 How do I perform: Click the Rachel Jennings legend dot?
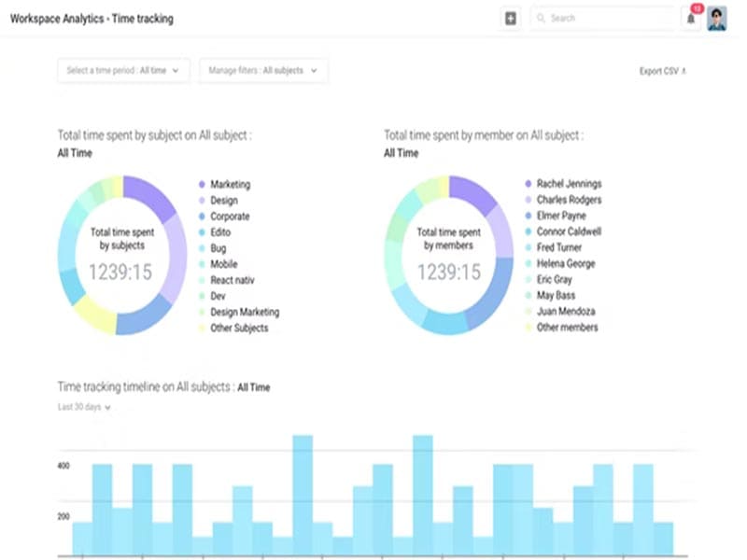point(528,184)
